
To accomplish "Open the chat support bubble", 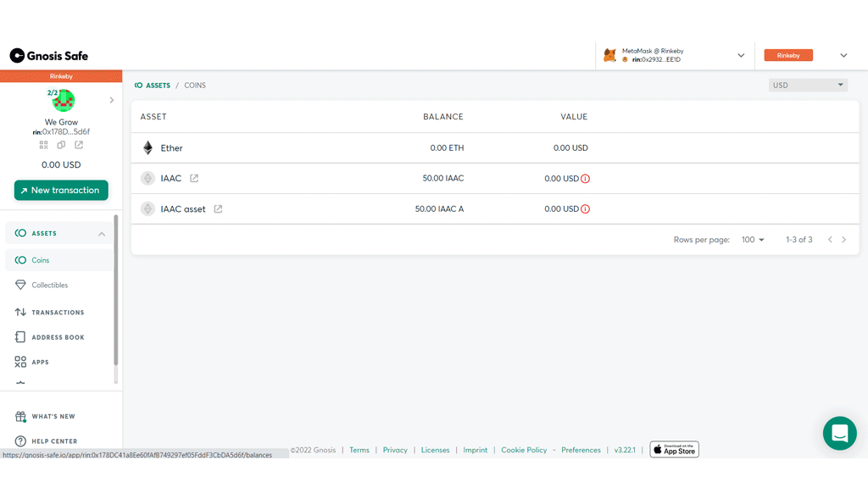I will pos(839,433).
